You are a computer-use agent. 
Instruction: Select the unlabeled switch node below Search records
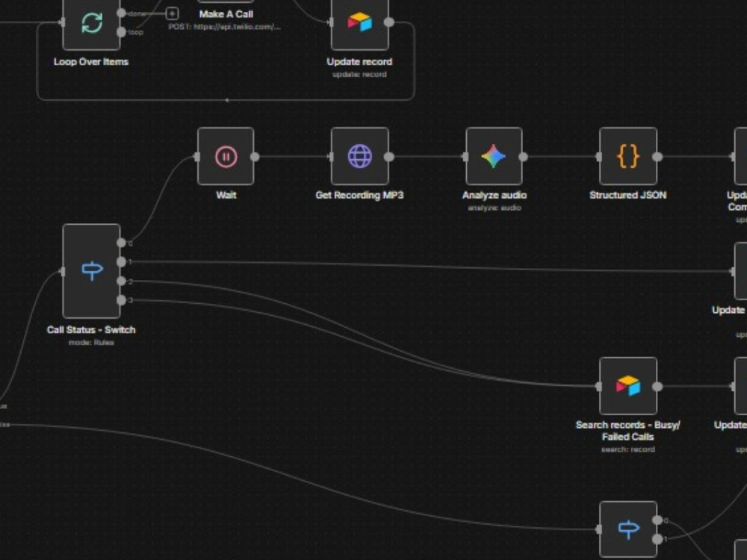[x=628, y=529]
